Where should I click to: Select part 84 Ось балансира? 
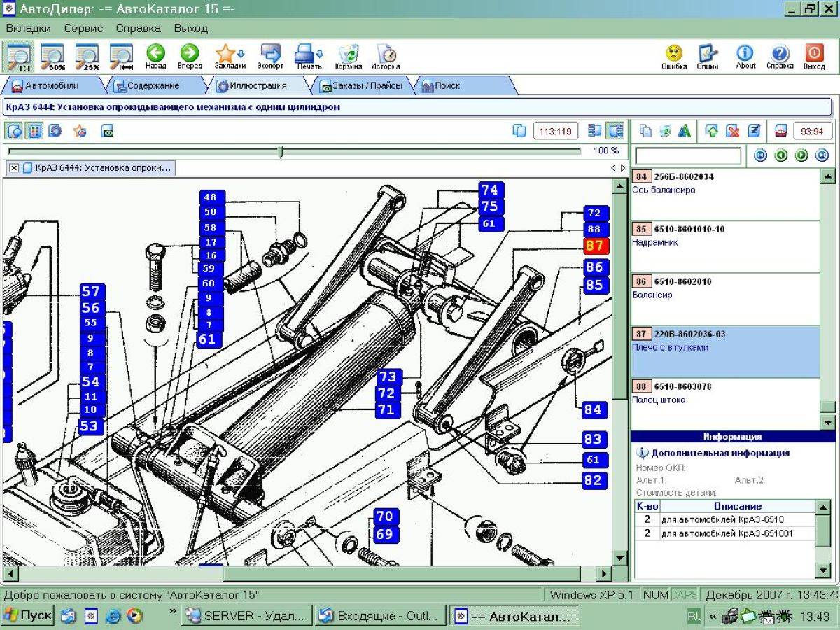(x=725, y=194)
